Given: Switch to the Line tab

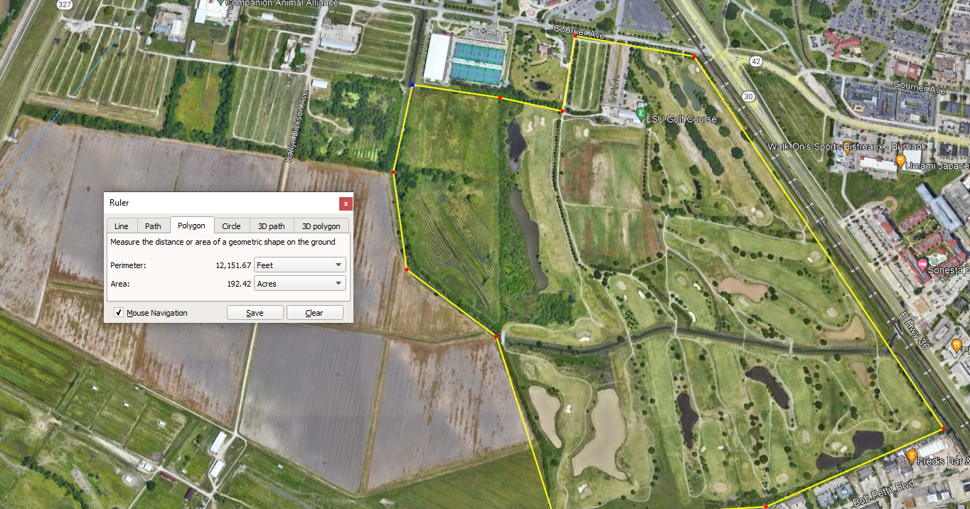Looking at the screenshot, I should pyautogui.click(x=121, y=226).
